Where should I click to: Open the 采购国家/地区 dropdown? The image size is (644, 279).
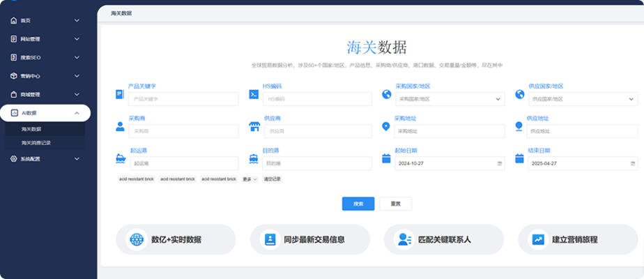pos(449,99)
